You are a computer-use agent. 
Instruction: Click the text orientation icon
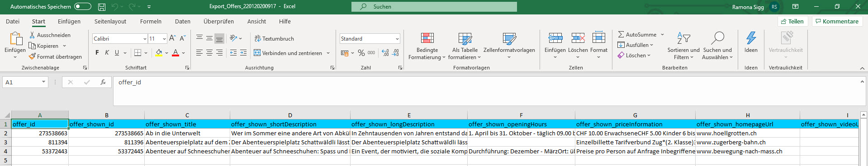click(x=233, y=38)
